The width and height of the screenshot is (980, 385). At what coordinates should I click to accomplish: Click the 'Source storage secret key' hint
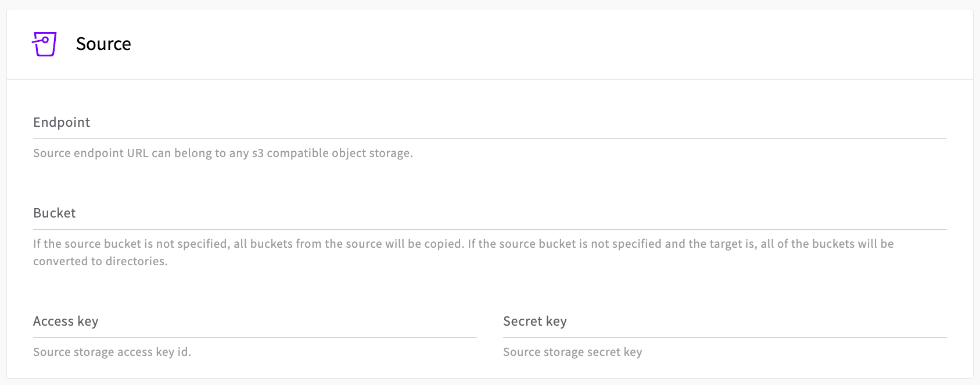572,352
